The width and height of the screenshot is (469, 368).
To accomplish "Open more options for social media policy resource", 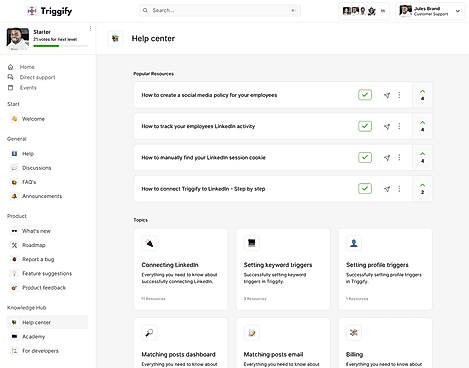I will pyautogui.click(x=399, y=95).
